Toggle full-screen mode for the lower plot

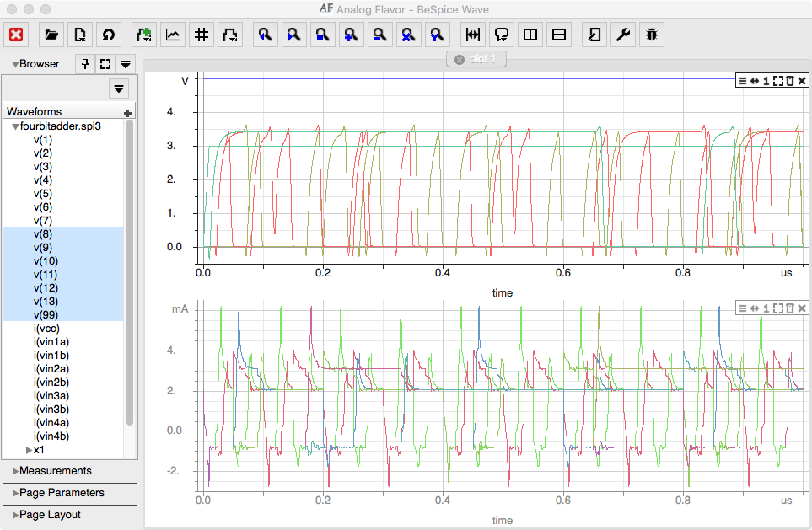pyautogui.click(x=777, y=308)
